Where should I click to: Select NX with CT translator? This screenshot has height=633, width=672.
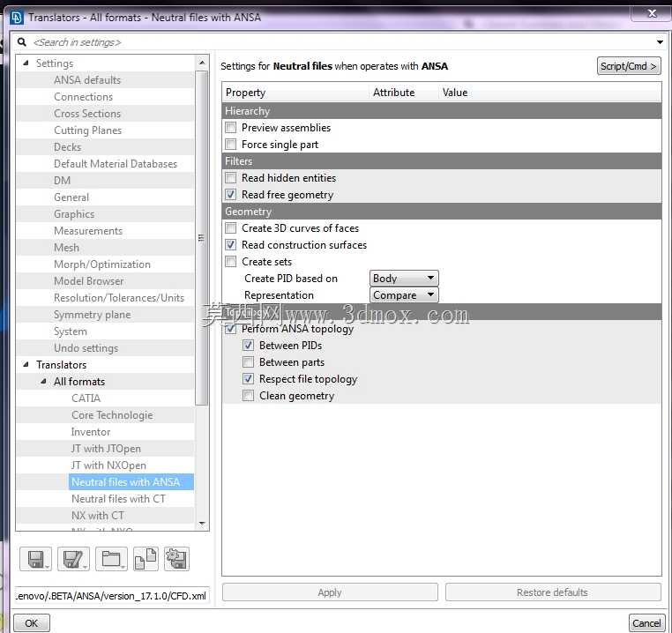[x=98, y=515]
